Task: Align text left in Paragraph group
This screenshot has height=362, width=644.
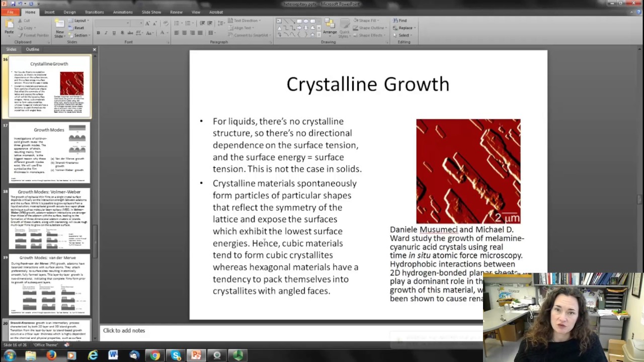Action: pyautogui.click(x=177, y=33)
